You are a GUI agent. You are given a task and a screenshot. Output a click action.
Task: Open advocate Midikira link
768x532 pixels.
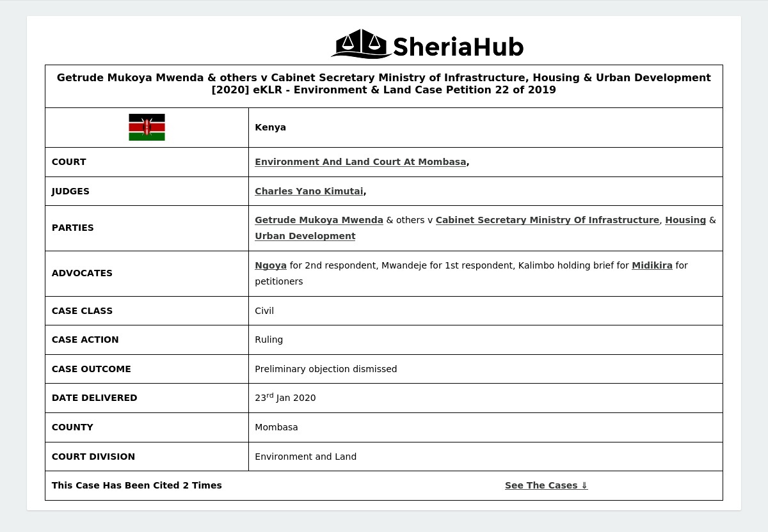point(652,265)
